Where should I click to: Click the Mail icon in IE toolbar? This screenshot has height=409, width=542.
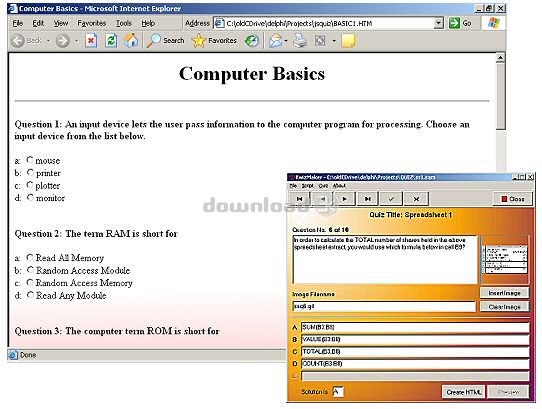coord(275,41)
